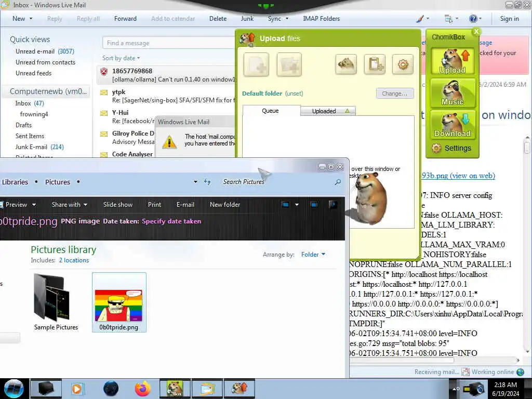Click Delete in Live Mail toolbar
The image size is (532, 399).
(218, 19)
